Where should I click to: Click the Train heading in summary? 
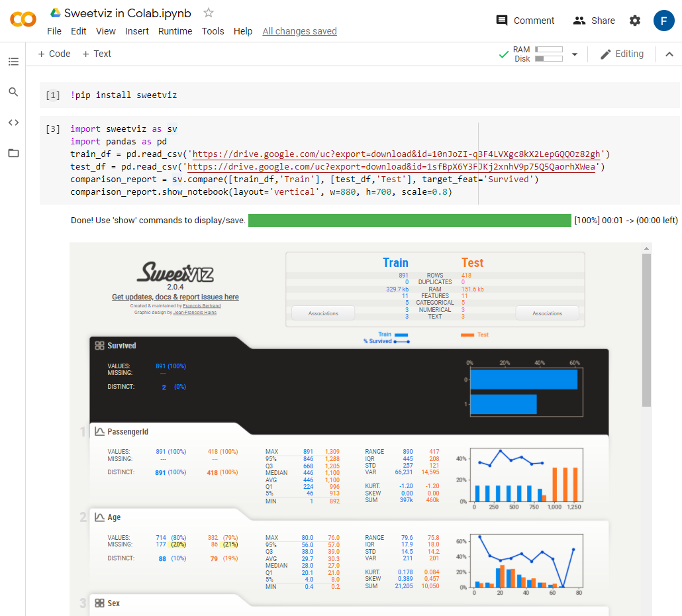[395, 263]
